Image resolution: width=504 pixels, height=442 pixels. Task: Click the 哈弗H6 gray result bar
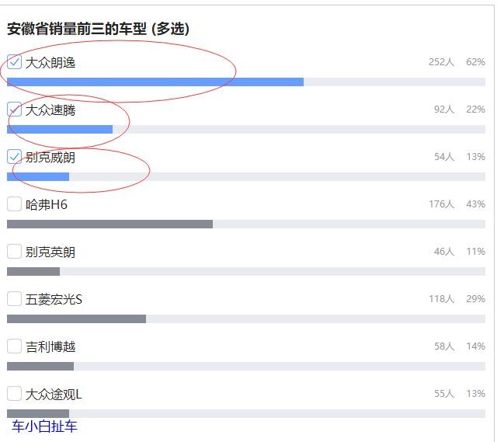(x=109, y=224)
